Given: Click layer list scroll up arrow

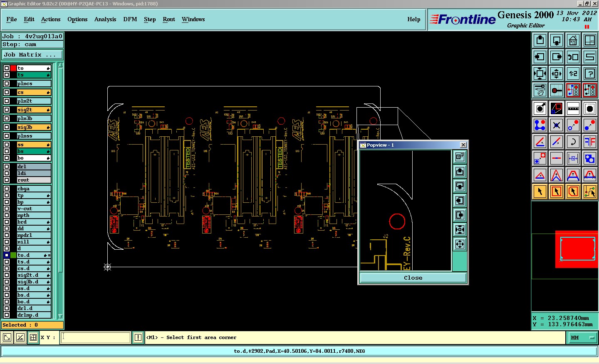Looking at the screenshot, I should click(60, 65).
